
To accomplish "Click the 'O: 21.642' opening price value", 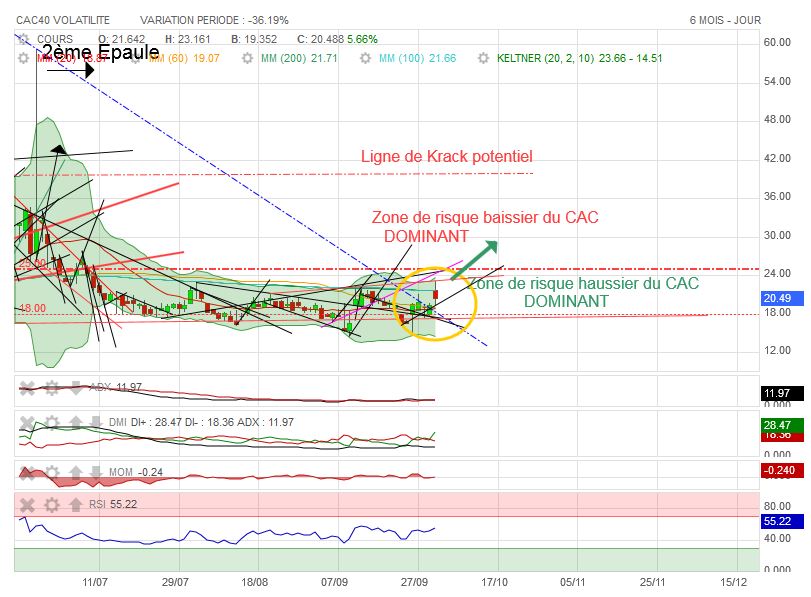I will click(122, 39).
